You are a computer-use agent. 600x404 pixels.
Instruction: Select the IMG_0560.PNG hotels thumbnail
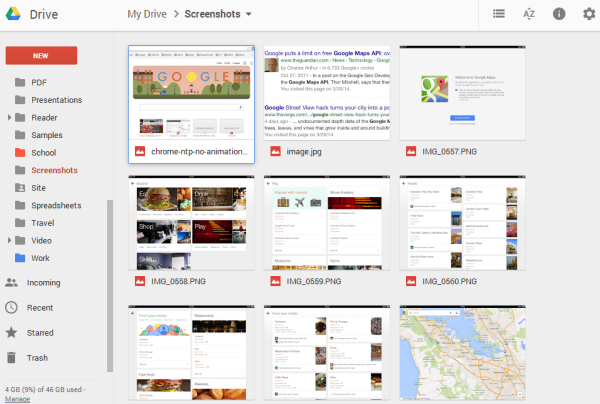pos(463,223)
